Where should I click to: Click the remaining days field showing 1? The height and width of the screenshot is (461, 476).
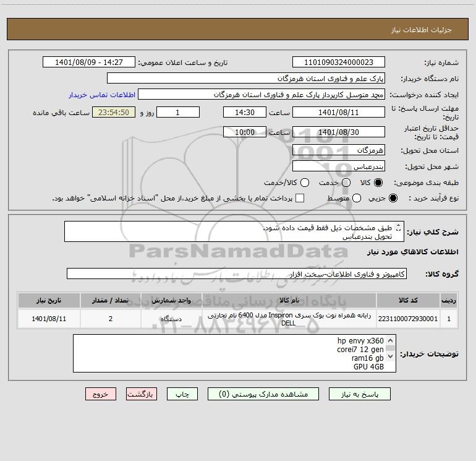178,112
